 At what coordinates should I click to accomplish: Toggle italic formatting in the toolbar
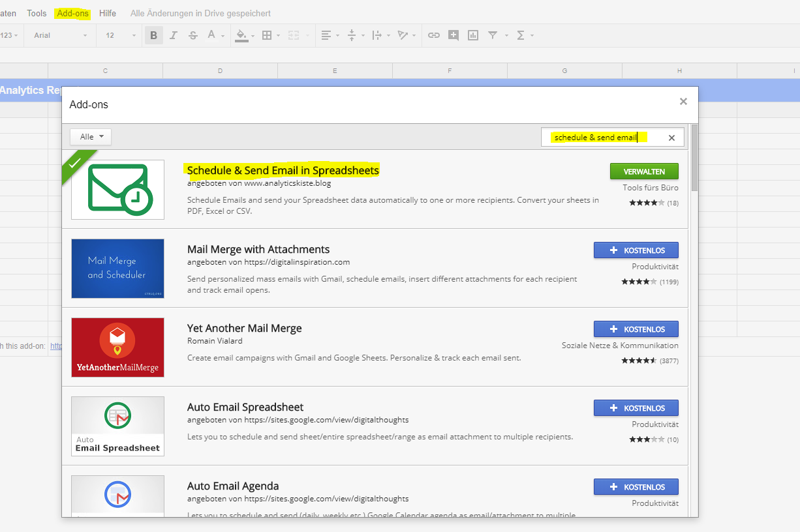(174, 35)
